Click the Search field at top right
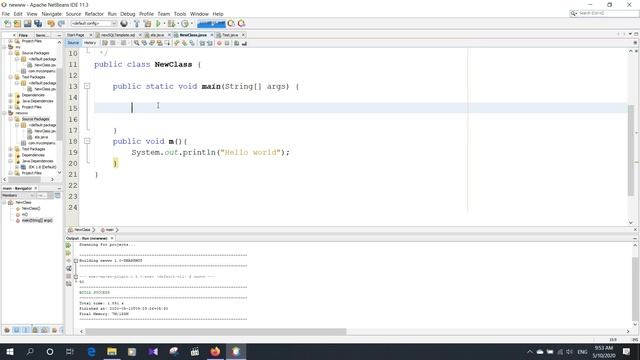The image size is (640, 360). pyautogui.click(x=603, y=13)
